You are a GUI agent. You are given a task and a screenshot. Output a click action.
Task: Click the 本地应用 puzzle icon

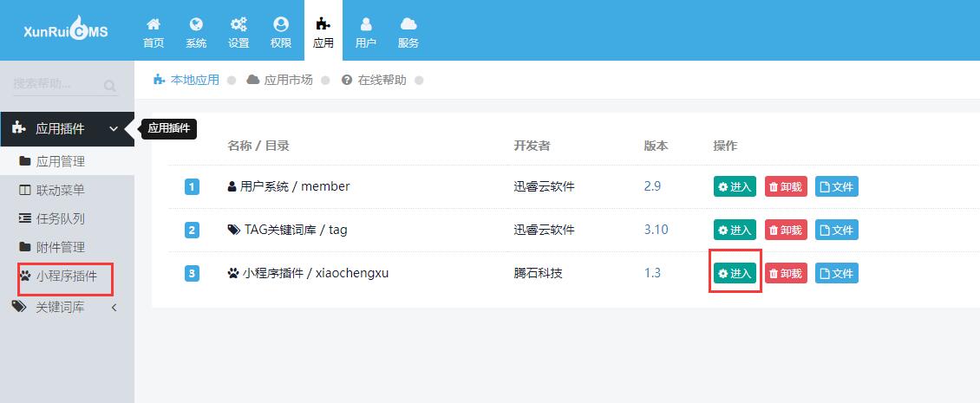click(x=159, y=80)
